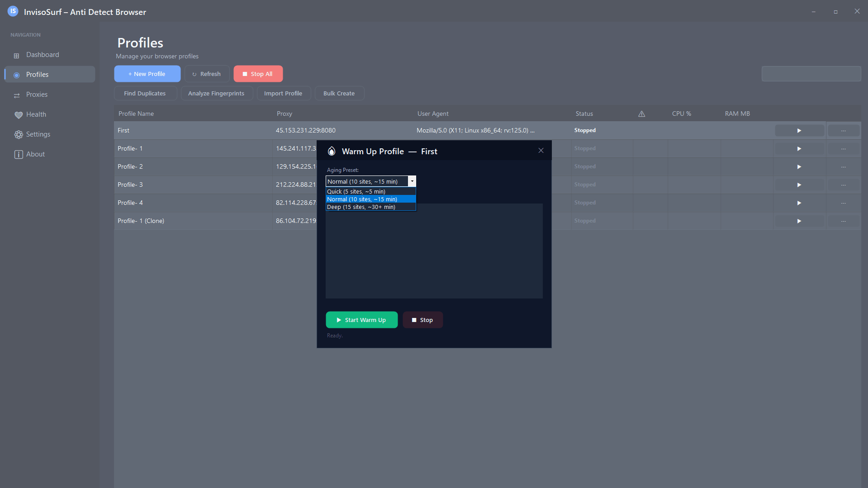
Task: Open more options for Profile- 4
Action: click(x=844, y=203)
